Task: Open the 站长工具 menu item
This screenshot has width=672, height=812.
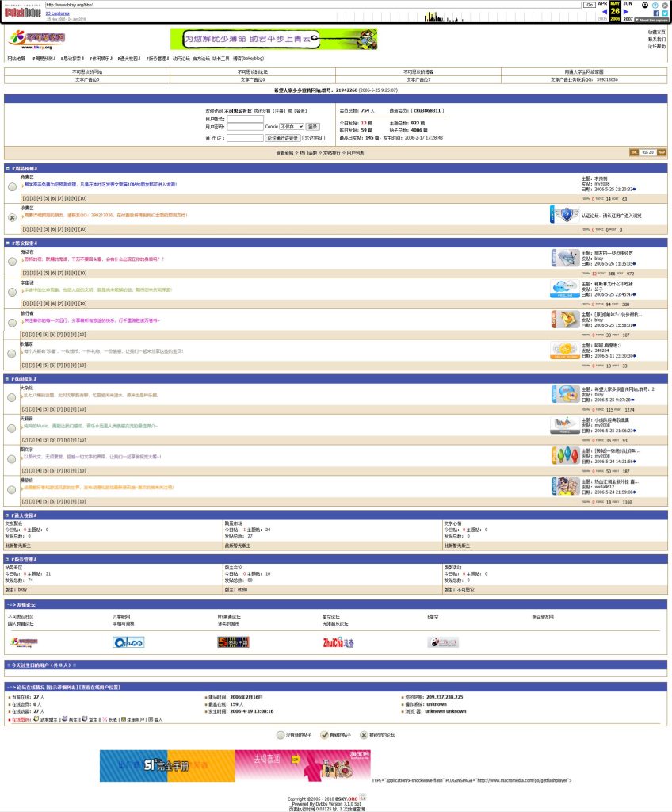Action: [x=220, y=59]
